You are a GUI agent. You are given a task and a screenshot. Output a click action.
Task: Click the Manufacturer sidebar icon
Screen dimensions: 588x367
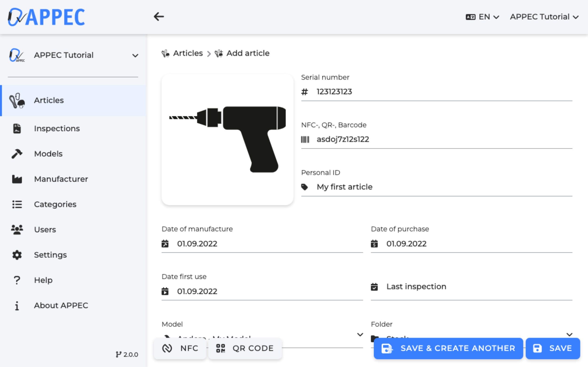click(17, 179)
